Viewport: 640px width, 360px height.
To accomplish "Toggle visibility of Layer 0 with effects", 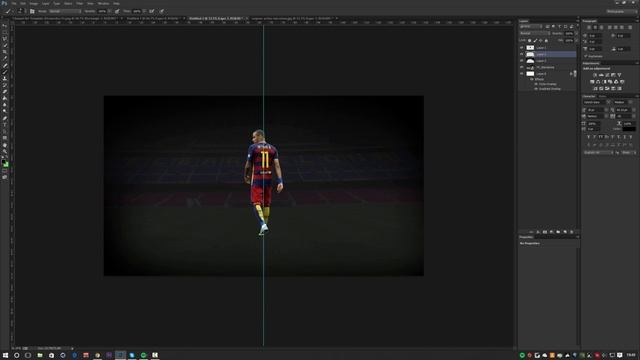I will click(x=522, y=74).
